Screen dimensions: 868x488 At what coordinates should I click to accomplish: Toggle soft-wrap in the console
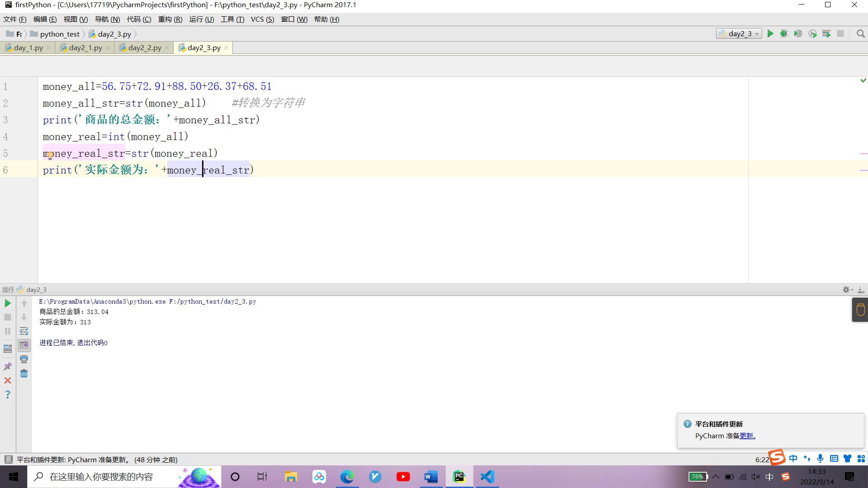tap(24, 331)
